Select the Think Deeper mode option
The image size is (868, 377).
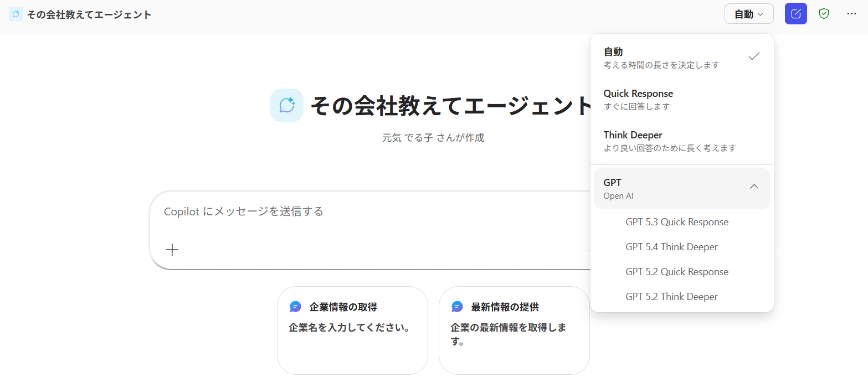click(x=681, y=141)
